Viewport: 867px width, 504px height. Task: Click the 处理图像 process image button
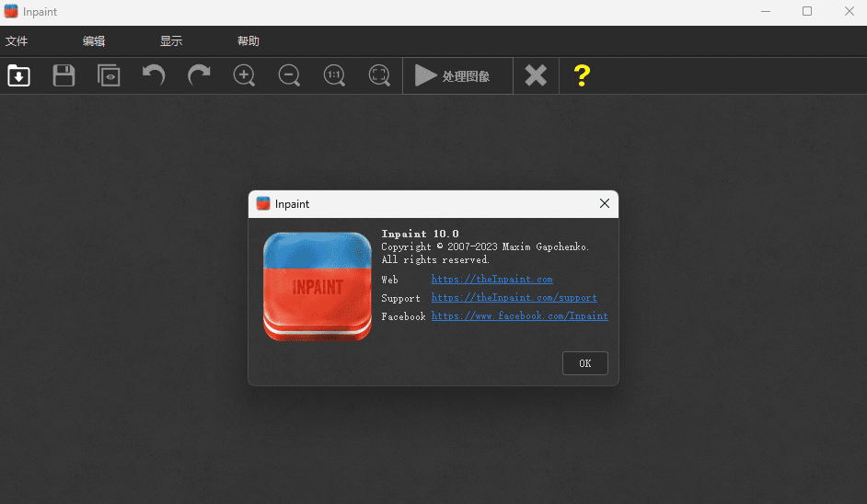453,75
